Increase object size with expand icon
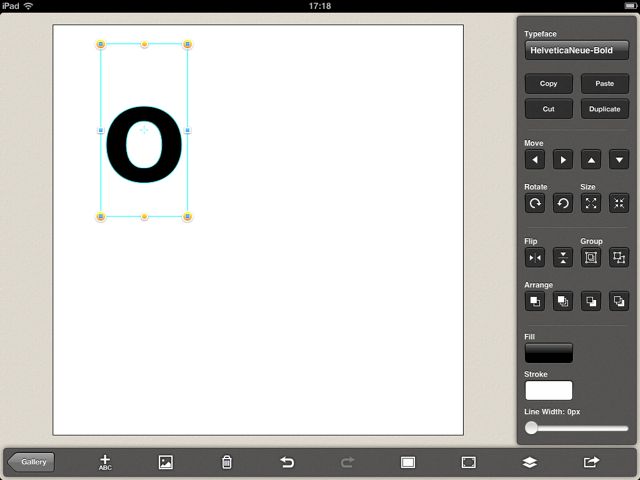The height and width of the screenshot is (480, 640). (591, 203)
